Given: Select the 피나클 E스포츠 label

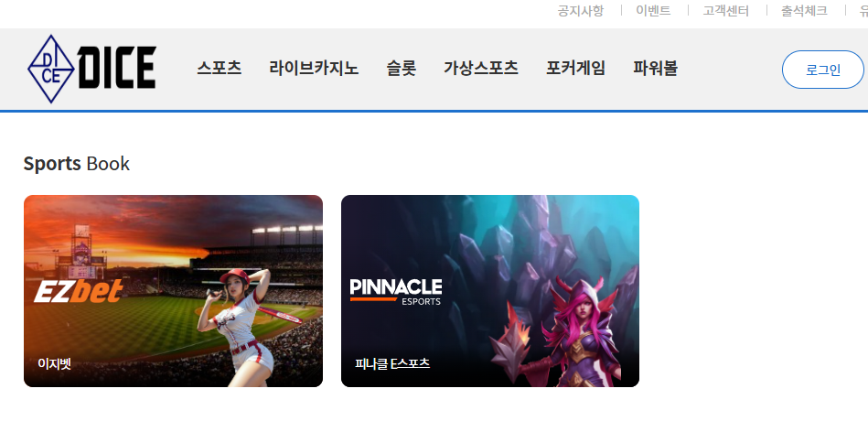Looking at the screenshot, I should tap(392, 364).
